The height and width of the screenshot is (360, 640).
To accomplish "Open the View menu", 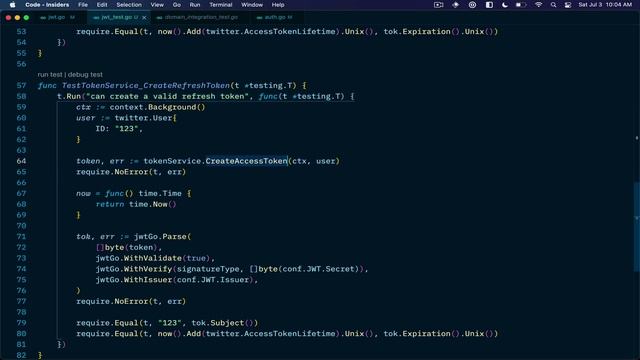I will [157, 5].
